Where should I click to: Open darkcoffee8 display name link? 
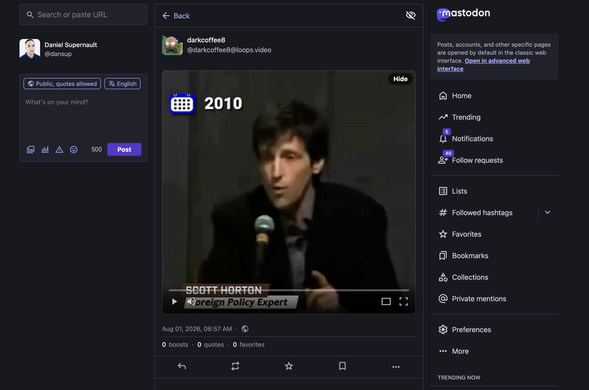click(x=206, y=40)
